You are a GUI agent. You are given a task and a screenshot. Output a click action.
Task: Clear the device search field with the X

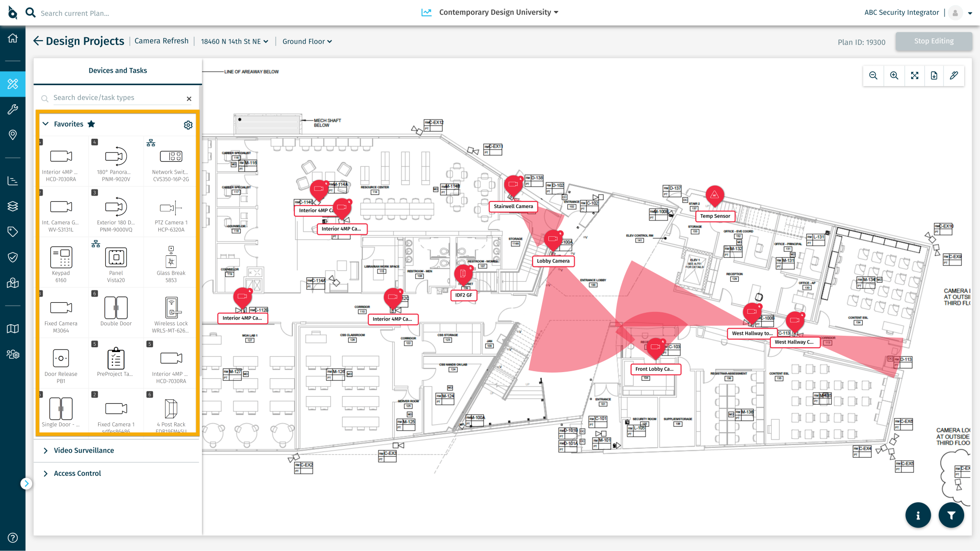189,98
